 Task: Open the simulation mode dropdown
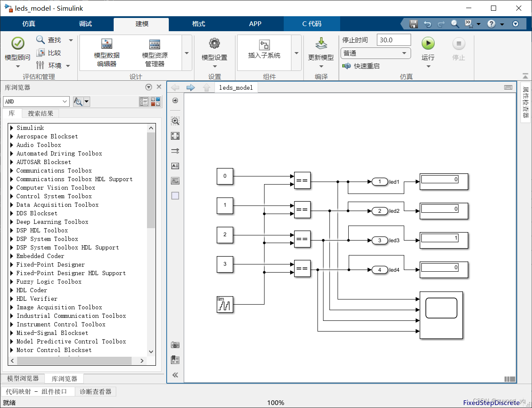(376, 53)
